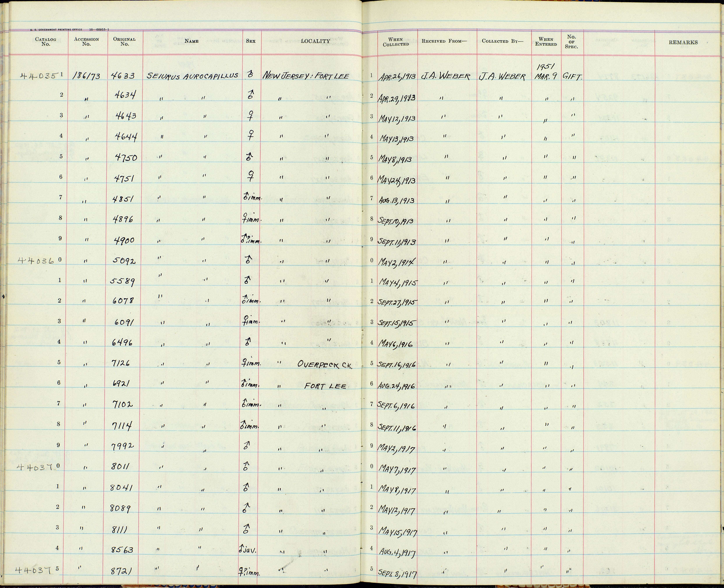Click locality 'New Jersey: Fort Lee' entry

tap(305, 76)
